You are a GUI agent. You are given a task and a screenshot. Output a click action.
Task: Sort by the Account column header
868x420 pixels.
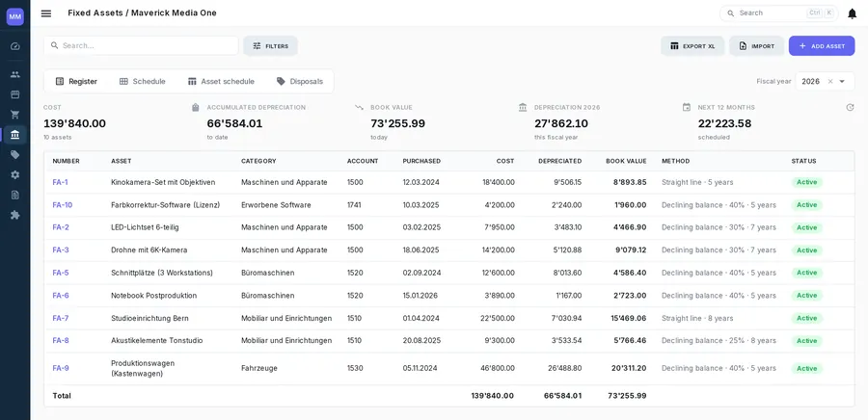pyautogui.click(x=363, y=162)
